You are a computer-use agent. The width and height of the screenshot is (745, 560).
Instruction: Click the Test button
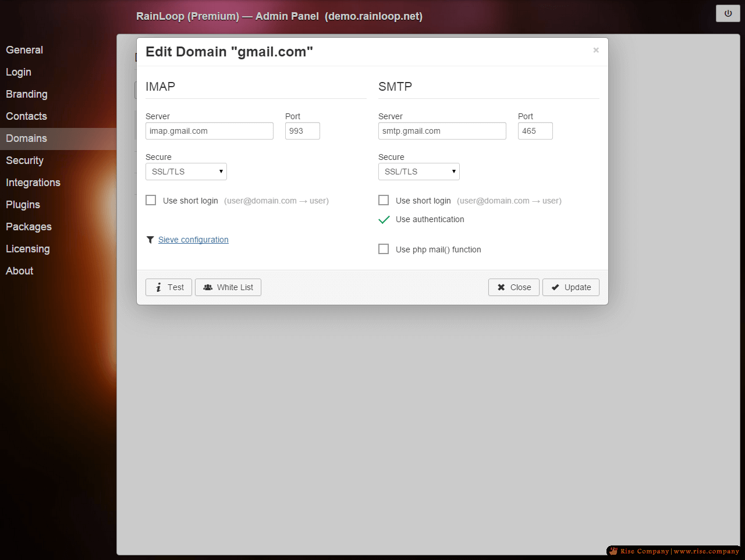click(x=169, y=287)
